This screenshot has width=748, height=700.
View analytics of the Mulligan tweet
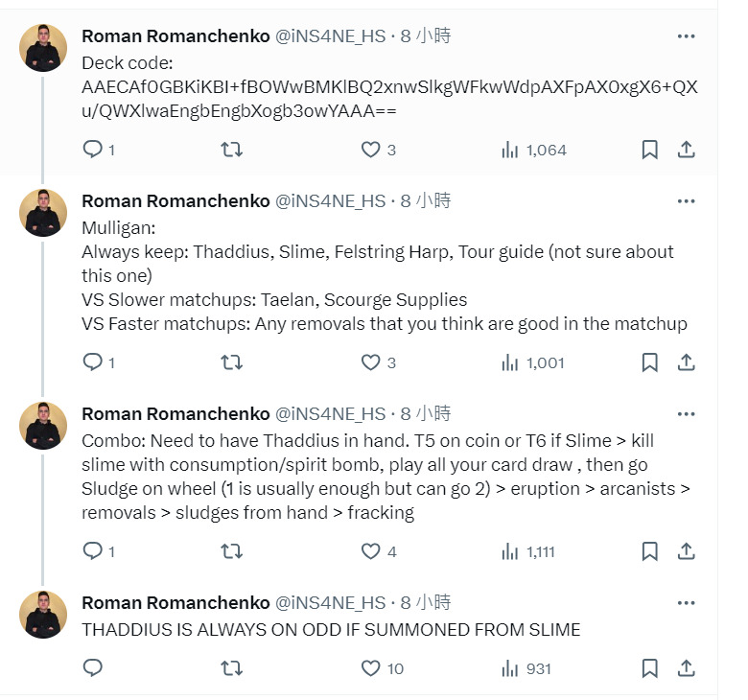click(533, 362)
